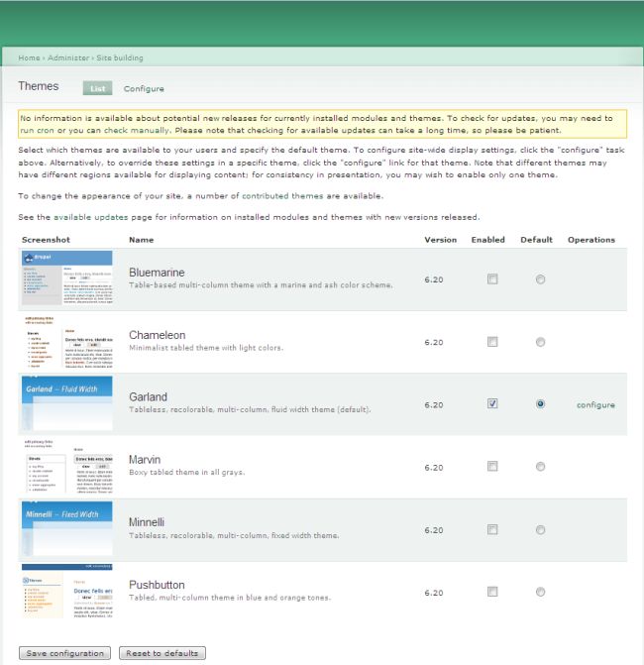Set Minnelli as default theme
This screenshot has height=665, width=644.
540,529
